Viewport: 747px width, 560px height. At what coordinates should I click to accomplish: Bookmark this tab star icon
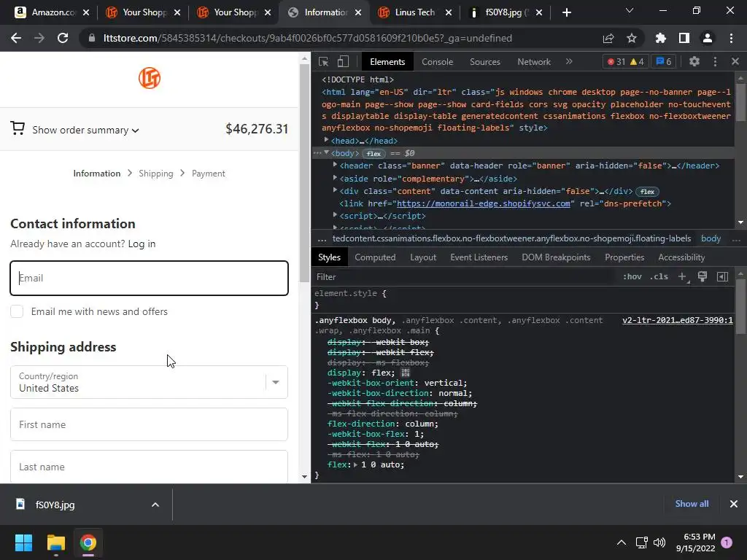click(632, 38)
